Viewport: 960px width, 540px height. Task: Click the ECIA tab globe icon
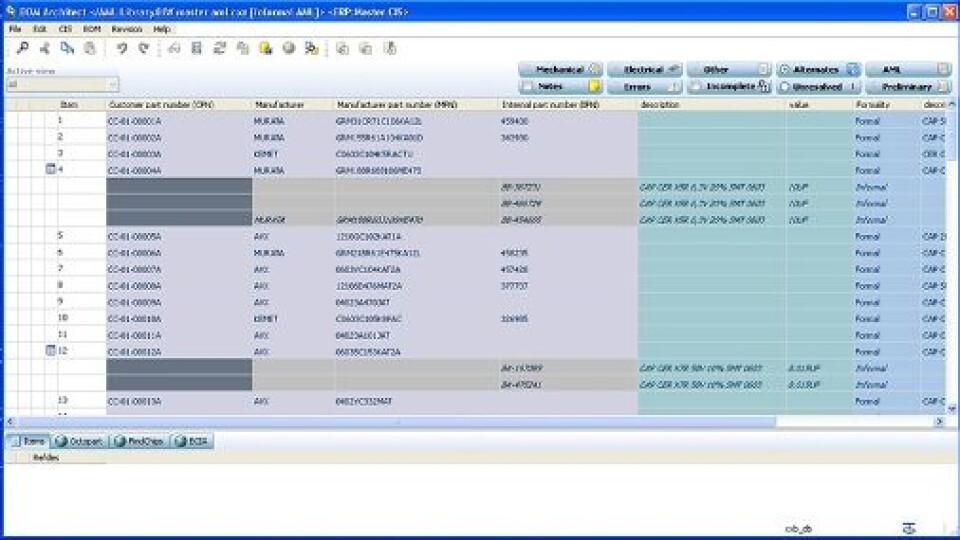coord(181,441)
